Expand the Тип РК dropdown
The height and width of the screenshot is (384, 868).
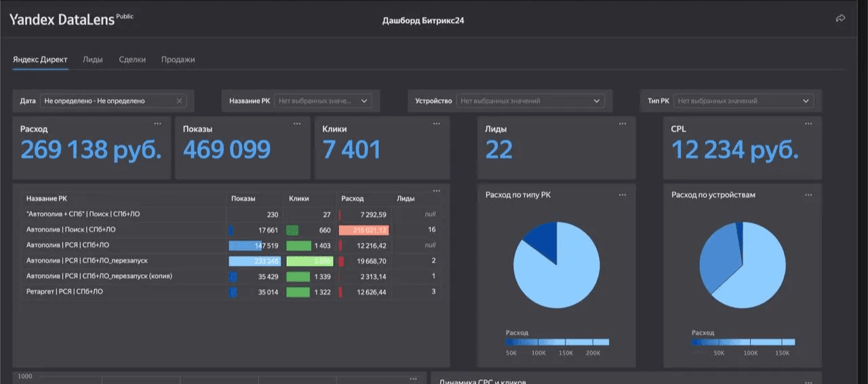(744, 100)
